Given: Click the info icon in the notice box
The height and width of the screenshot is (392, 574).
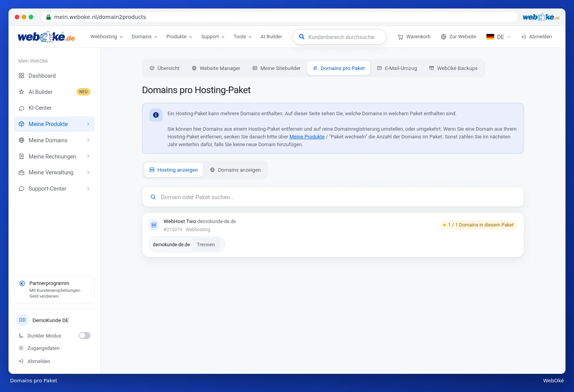Looking at the screenshot, I should (156, 115).
